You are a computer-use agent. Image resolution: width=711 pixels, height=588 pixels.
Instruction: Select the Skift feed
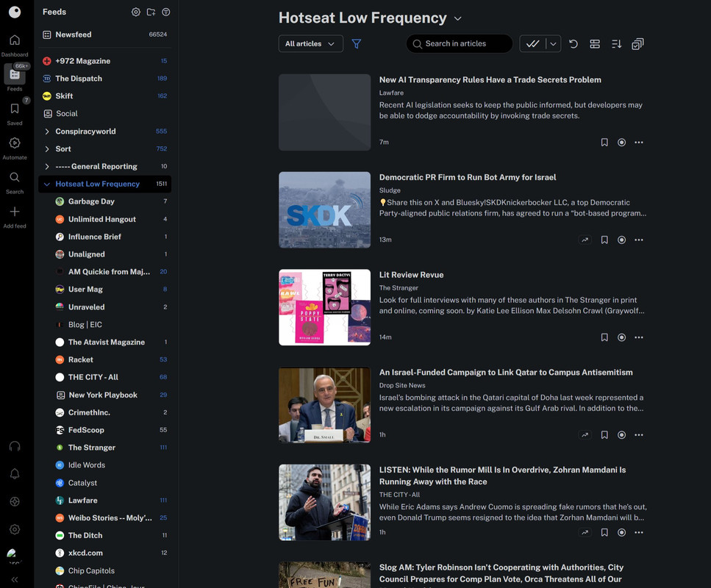(x=104, y=96)
